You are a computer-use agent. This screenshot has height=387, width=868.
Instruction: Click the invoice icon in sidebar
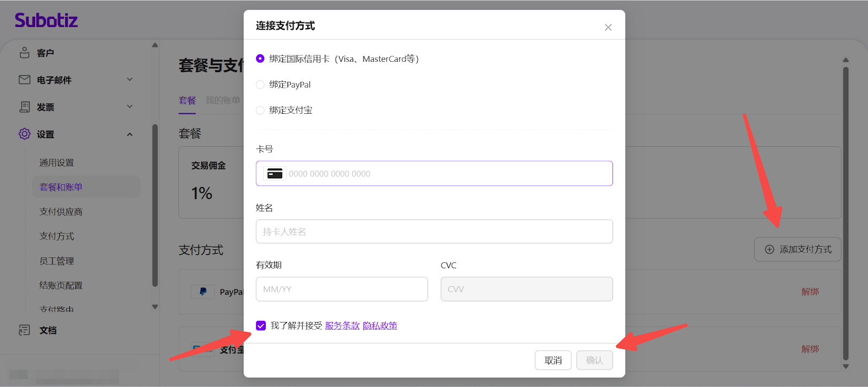(24, 107)
